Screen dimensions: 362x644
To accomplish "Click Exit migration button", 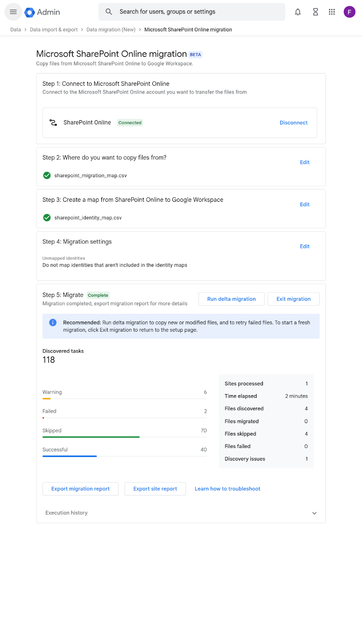I will (293, 299).
